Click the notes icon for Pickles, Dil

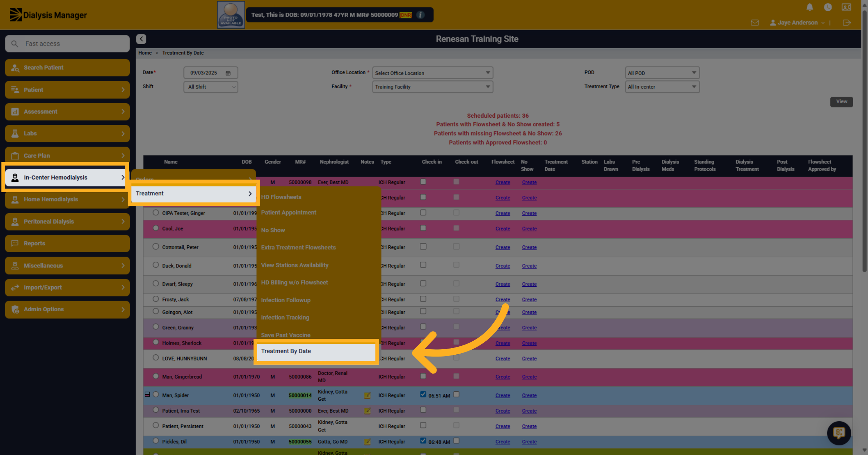[367, 442]
